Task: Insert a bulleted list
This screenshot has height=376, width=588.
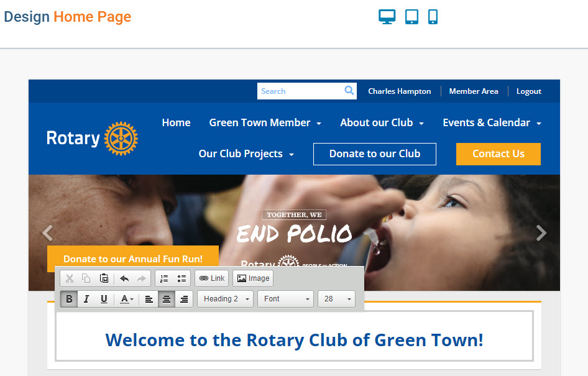Action: pyautogui.click(x=182, y=278)
